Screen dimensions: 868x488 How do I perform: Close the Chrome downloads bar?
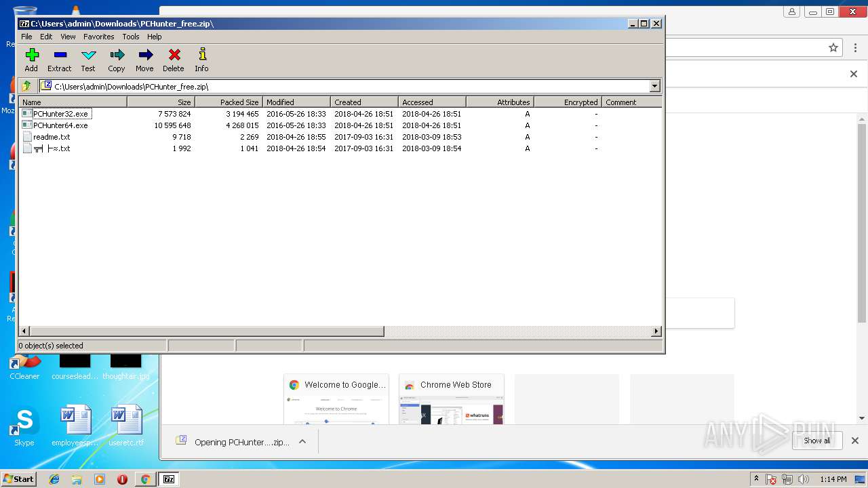(x=855, y=441)
